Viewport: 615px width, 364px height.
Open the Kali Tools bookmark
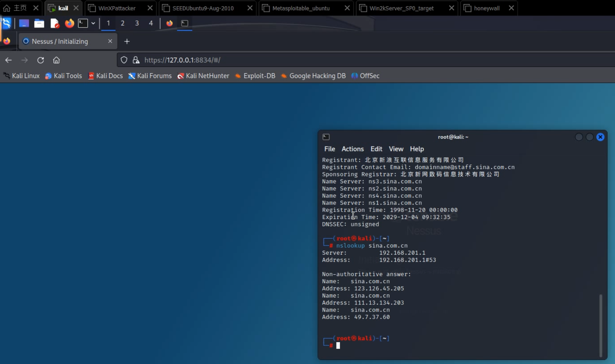64,76
